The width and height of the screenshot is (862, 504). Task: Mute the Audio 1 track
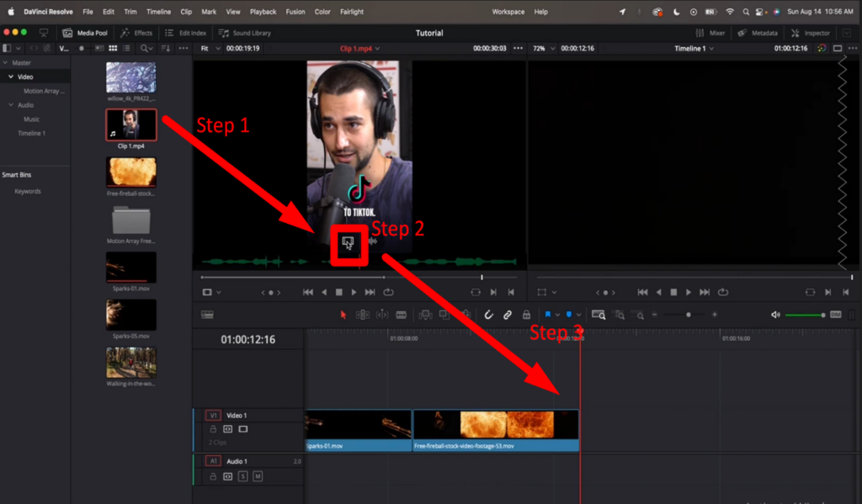(258, 476)
